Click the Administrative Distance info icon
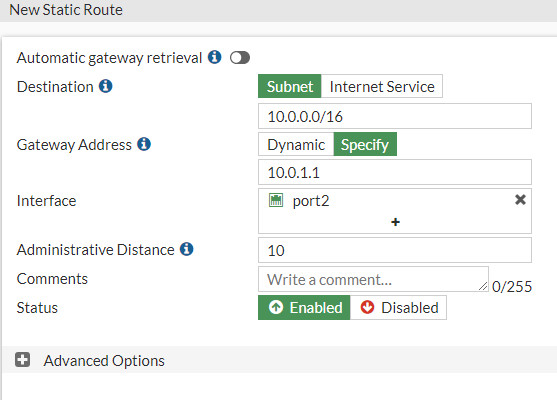 click(186, 249)
